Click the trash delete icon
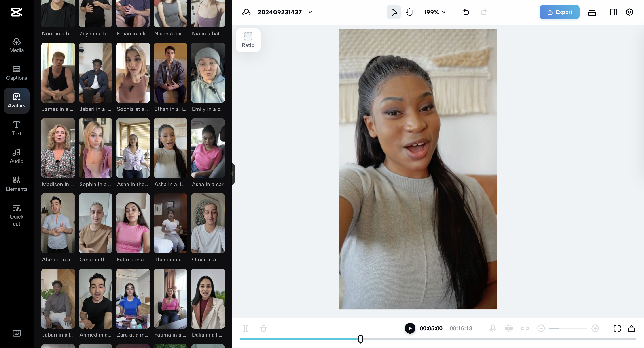The width and height of the screenshot is (644, 348). 263,328
